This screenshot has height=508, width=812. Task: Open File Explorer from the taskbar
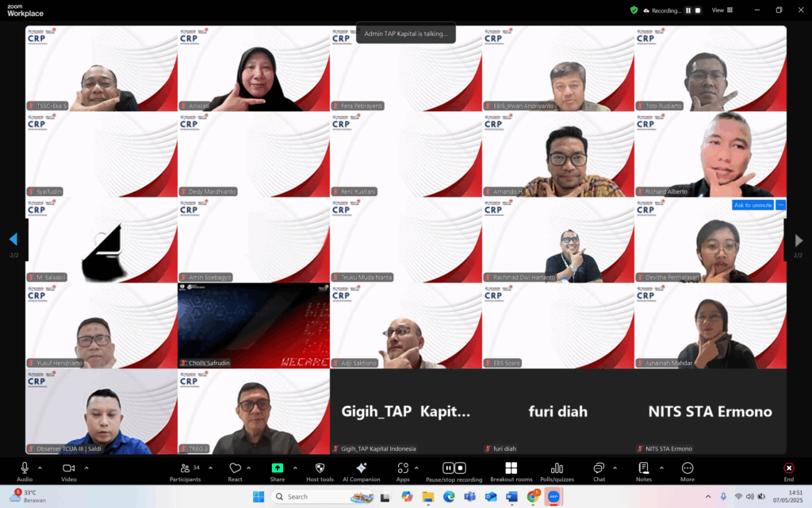[427, 497]
